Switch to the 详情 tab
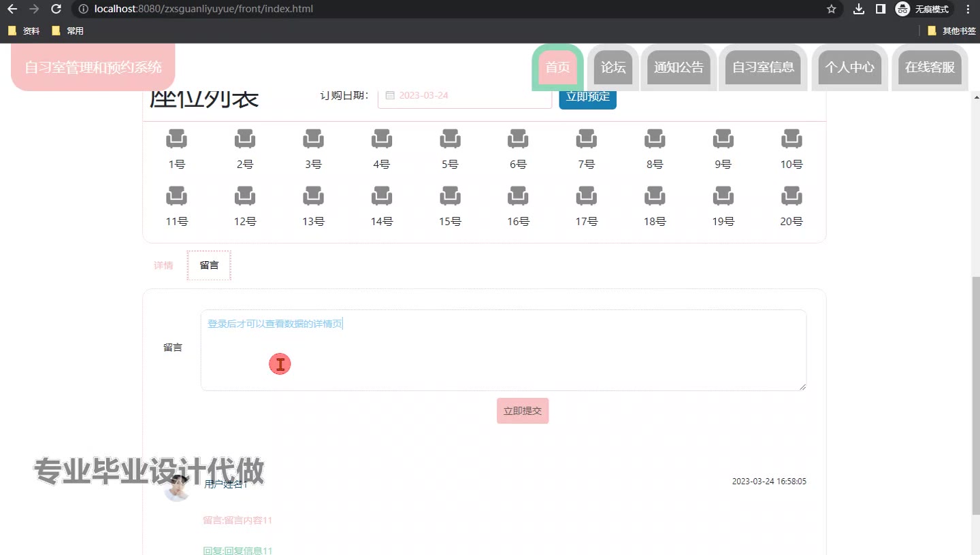The height and width of the screenshot is (555, 980). click(163, 265)
